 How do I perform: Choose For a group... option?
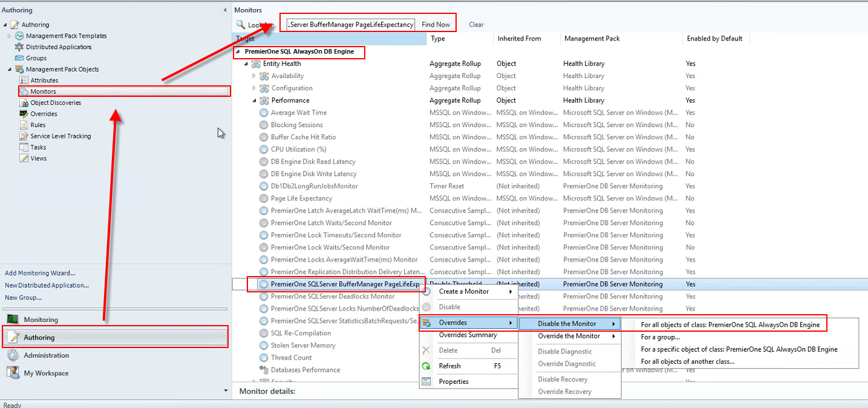point(661,337)
